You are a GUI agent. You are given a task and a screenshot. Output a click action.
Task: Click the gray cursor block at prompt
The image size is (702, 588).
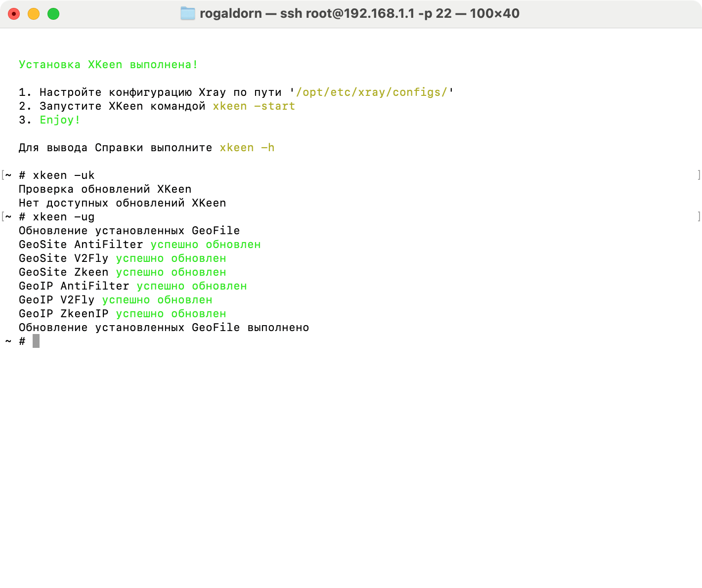click(36, 341)
